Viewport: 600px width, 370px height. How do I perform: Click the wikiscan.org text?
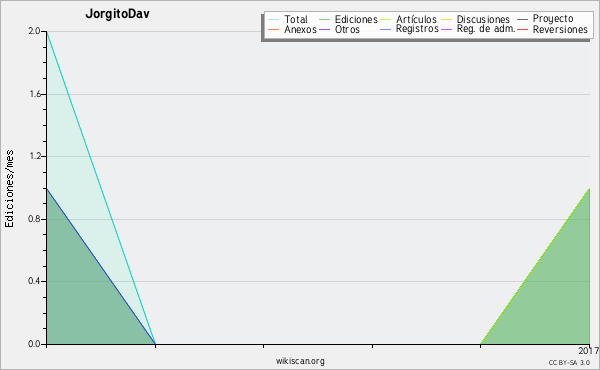[x=300, y=361]
